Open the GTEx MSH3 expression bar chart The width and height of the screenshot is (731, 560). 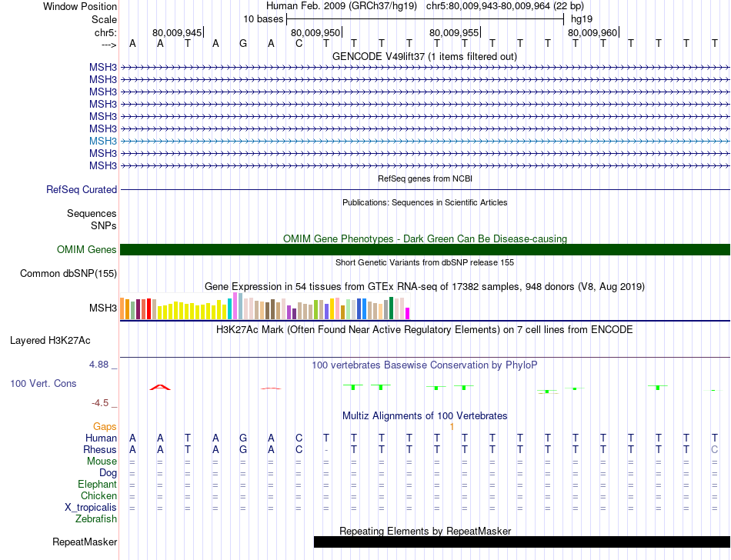click(265, 306)
